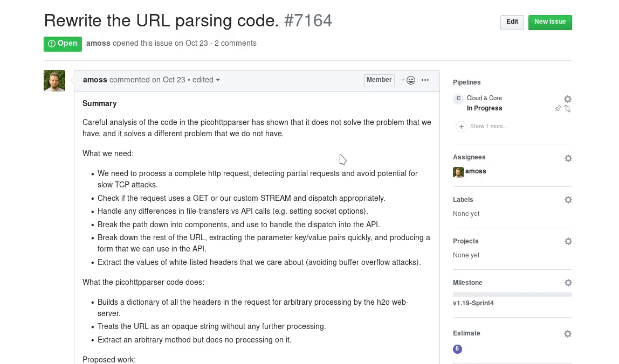
Task: Open the Projects settings gear
Action: [568, 241]
